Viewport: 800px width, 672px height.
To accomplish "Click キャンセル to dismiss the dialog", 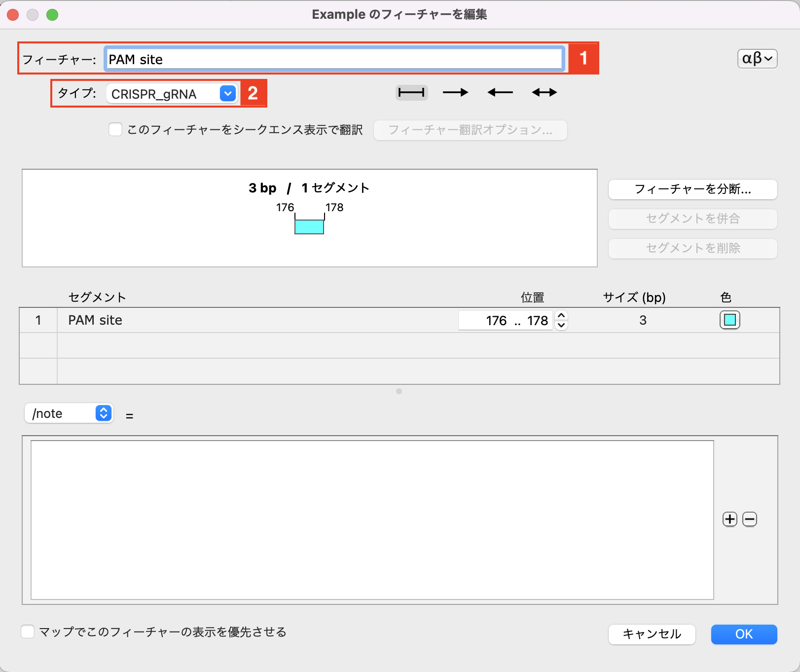I will tap(651, 635).
